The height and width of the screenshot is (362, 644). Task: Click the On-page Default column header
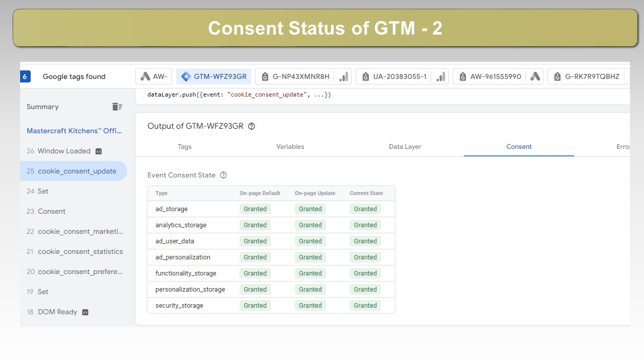(x=260, y=193)
